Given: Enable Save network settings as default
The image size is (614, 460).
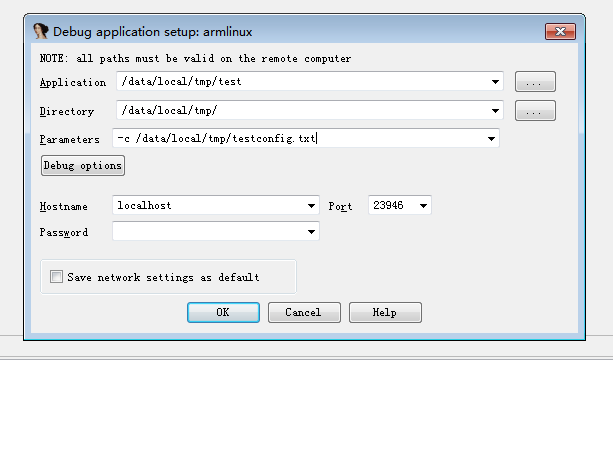Looking at the screenshot, I should pos(56,277).
